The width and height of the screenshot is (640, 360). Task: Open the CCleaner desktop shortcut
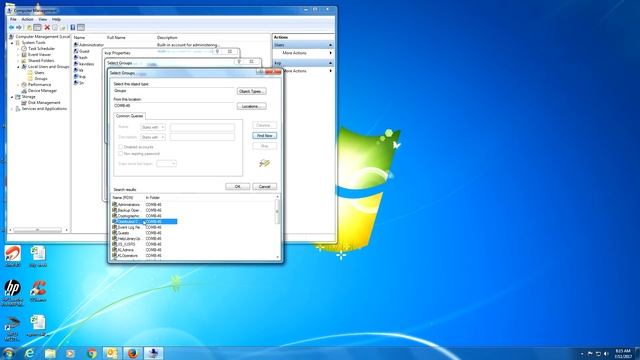pyautogui.click(x=38, y=291)
